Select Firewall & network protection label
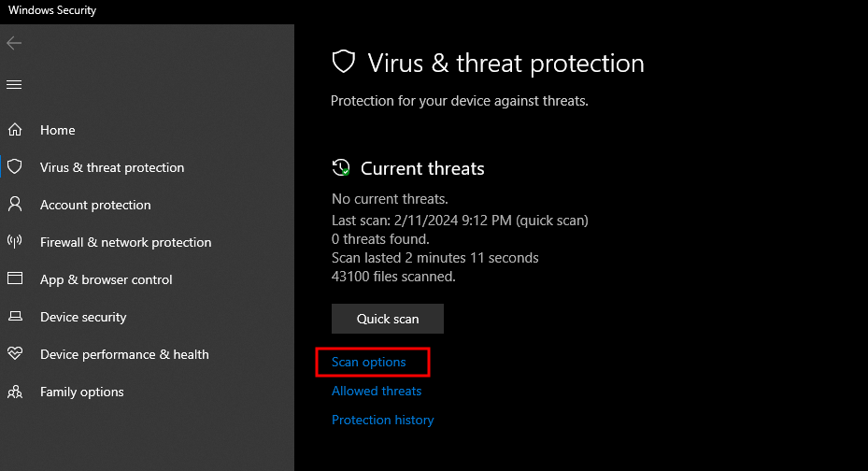Screen dimensions: 868x471 (125, 242)
